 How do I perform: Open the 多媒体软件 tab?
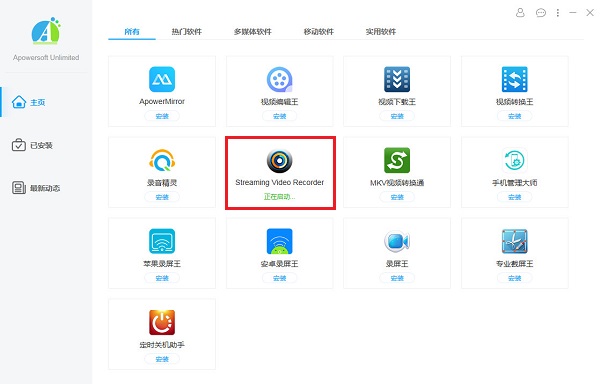pos(253,31)
